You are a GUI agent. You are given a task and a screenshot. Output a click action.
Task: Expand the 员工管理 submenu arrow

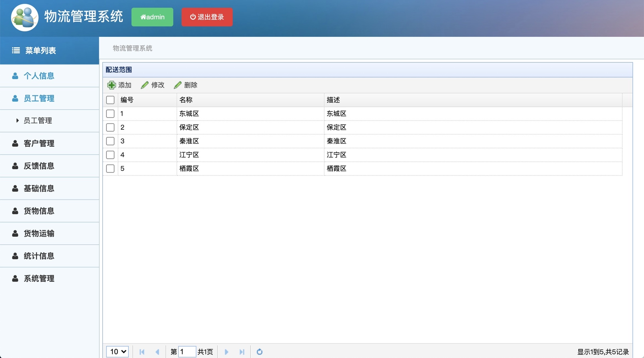(x=17, y=121)
